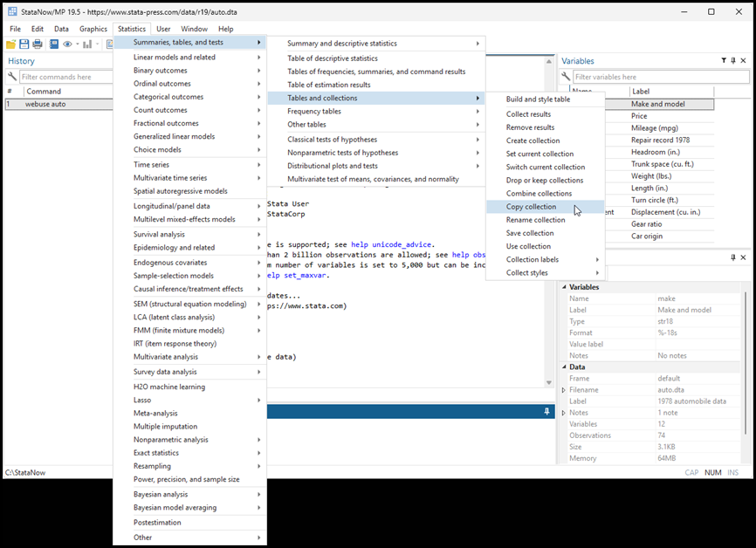Click the 1978 automobile data label value
This screenshot has width=756, height=548.
pos(692,401)
